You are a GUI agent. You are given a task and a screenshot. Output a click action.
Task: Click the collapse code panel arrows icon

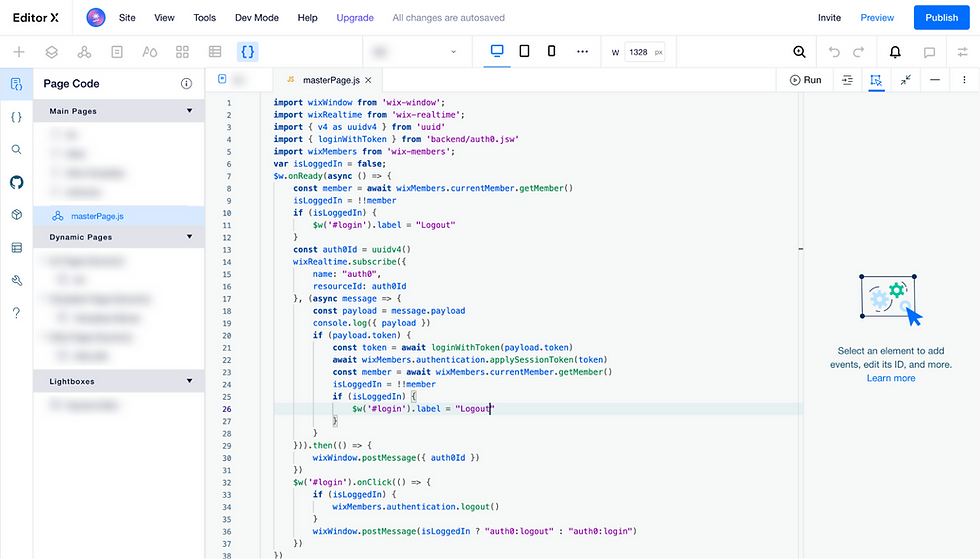click(906, 79)
